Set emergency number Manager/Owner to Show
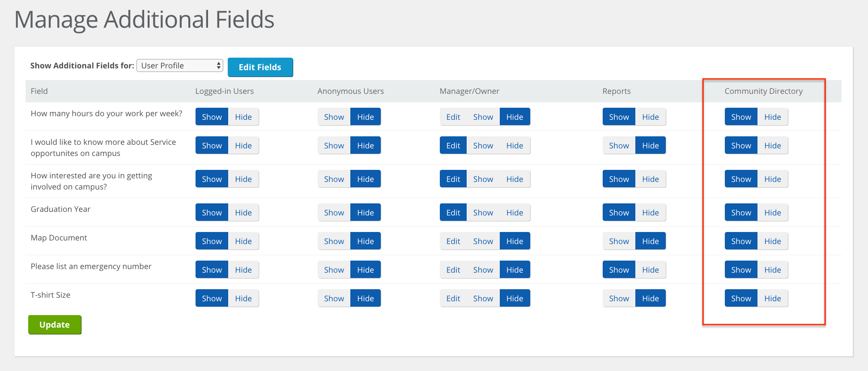 [x=483, y=270]
